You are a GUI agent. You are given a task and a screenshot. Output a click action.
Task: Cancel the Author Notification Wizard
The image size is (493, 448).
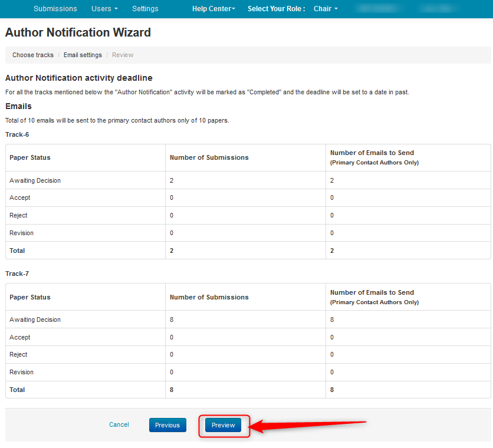pos(119,424)
